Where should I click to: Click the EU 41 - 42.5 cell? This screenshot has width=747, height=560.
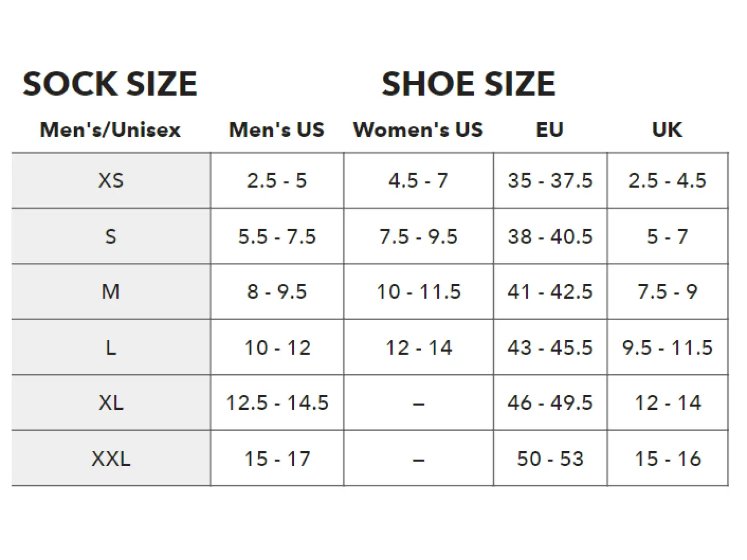coord(550,292)
